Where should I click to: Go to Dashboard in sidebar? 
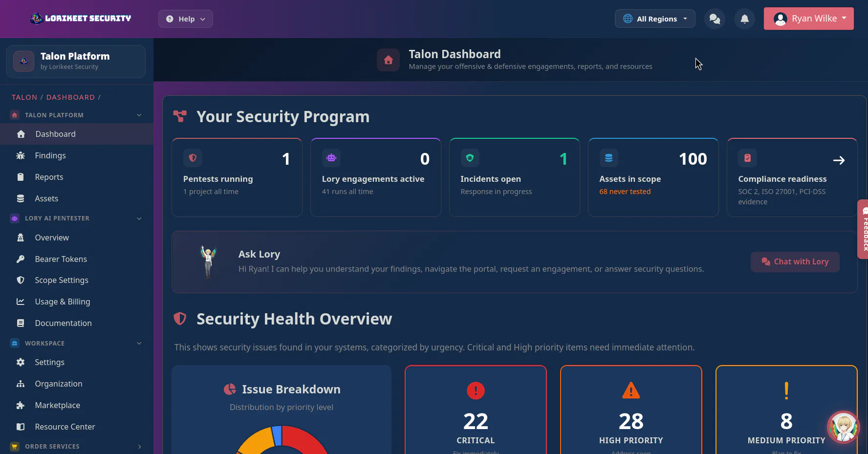point(77,134)
